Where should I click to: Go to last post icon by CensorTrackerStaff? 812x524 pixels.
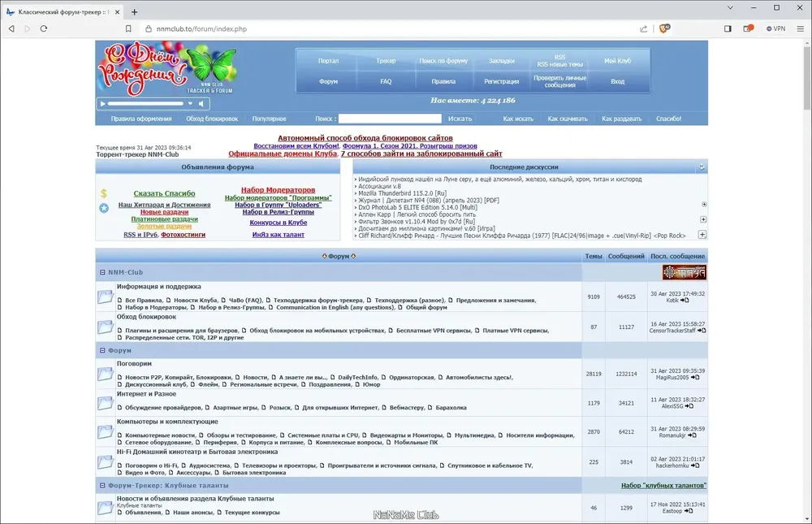pos(702,330)
